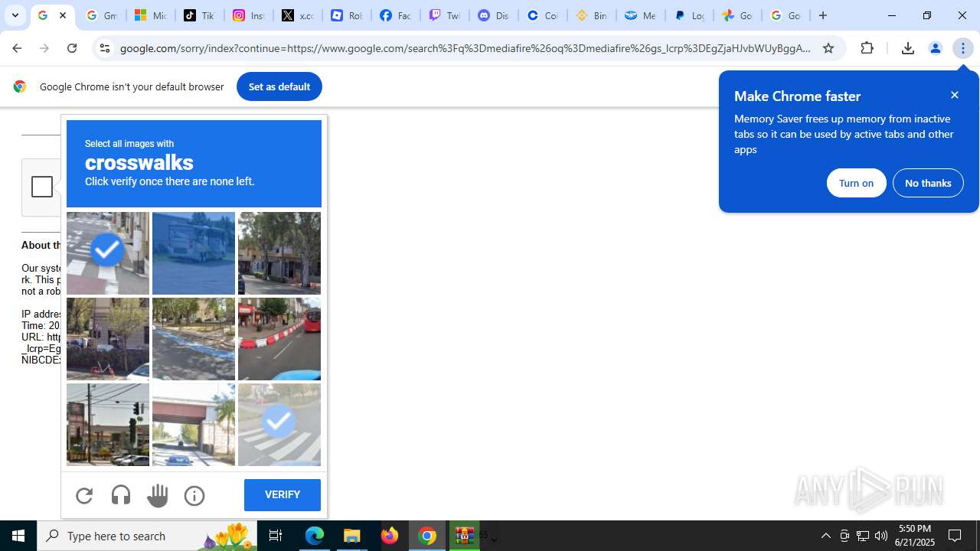Viewport: 980px width, 551px height.
Task: Reload the captcha challenge images
Action: (84, 496)
